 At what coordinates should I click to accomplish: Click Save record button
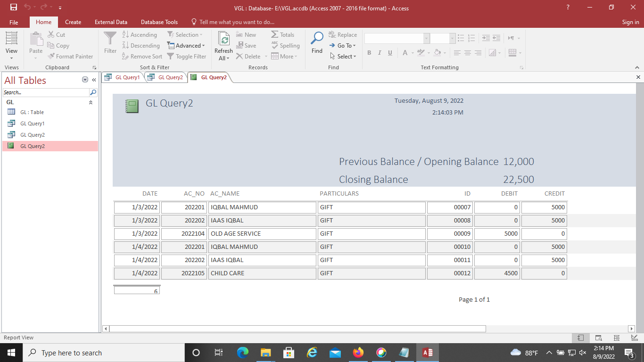(x=246, y=46)
